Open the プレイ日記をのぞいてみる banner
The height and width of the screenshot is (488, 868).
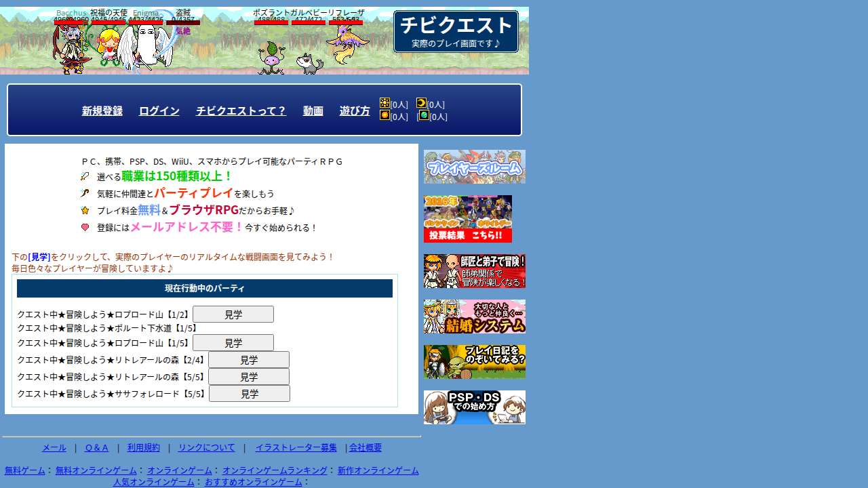click(475, 362)
